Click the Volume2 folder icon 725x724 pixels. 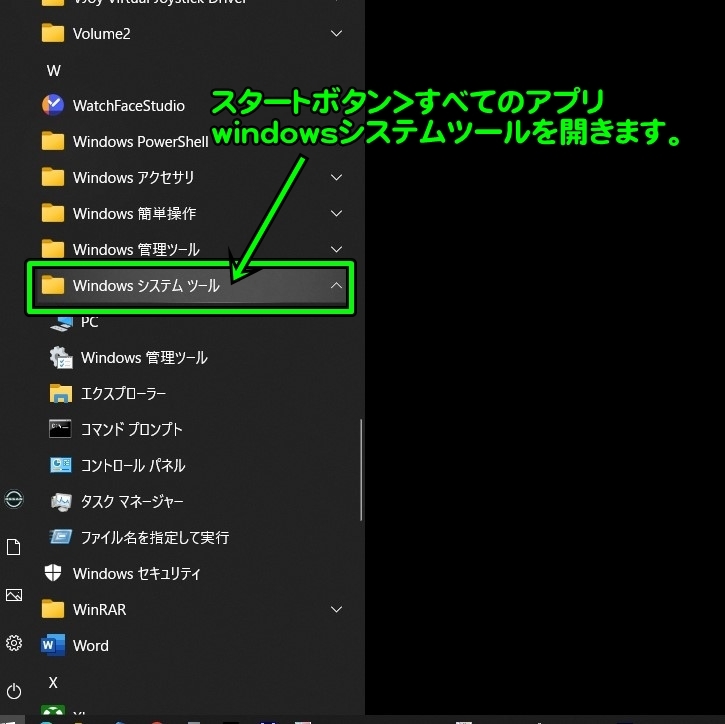pos(53,34)
